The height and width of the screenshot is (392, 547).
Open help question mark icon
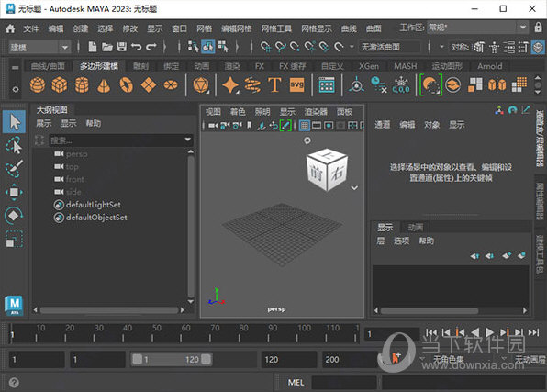tap(14, 383)
